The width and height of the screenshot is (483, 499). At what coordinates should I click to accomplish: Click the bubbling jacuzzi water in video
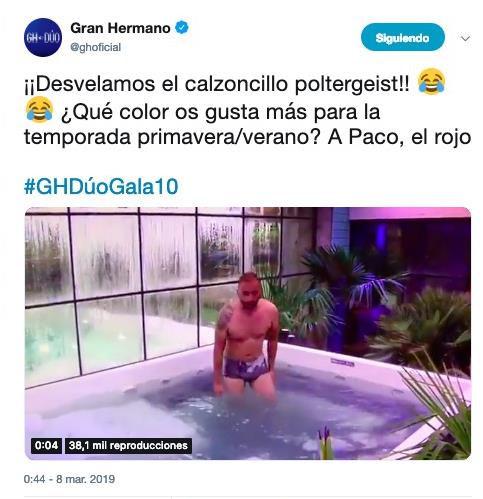(267, 417)
